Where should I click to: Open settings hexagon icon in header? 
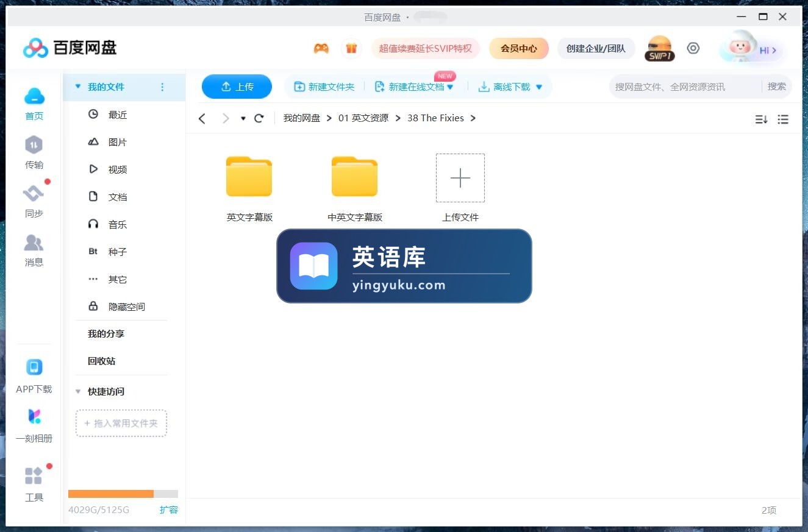[693, 48]
